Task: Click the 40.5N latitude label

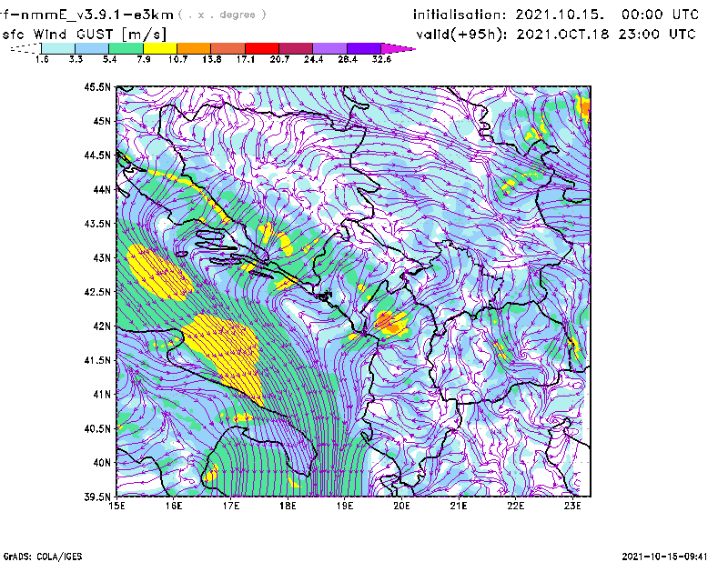Action: (x=97, y=428)
